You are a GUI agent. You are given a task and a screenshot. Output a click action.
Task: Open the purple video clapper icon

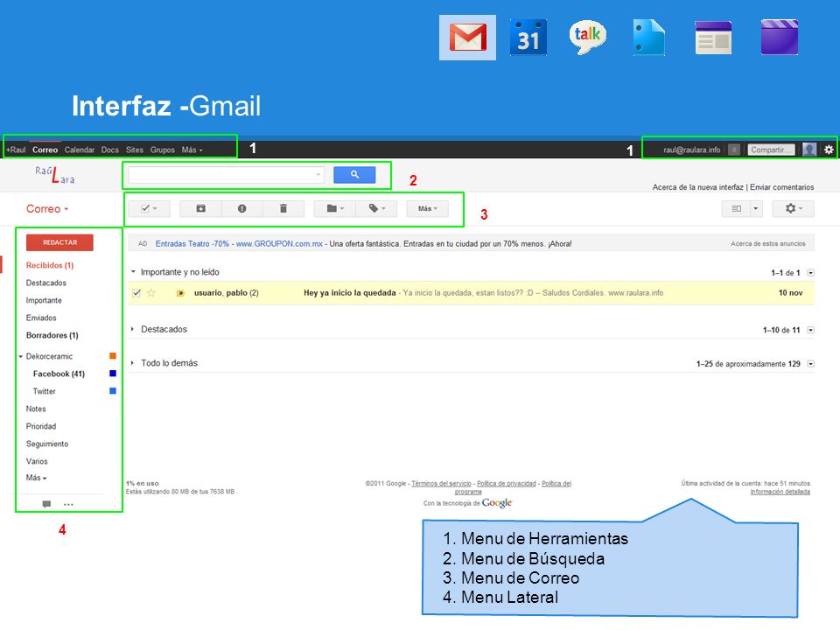pyautogui.click(x=780, y=38)
